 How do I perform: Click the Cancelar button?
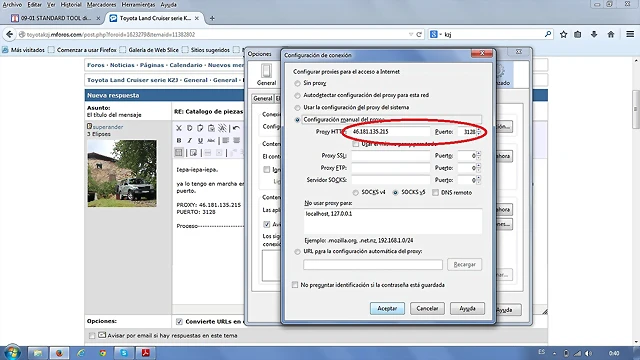(427, 309)
